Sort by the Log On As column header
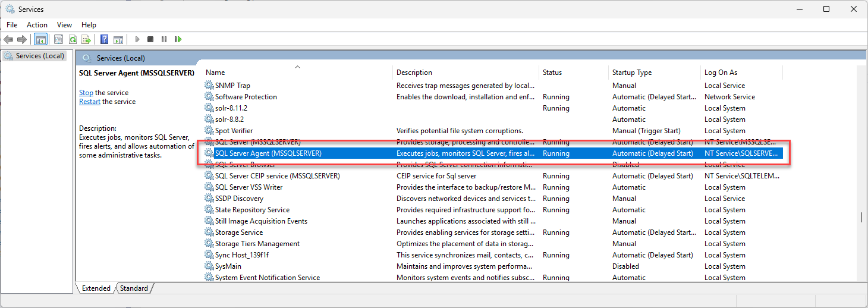 tap(741, 73)
